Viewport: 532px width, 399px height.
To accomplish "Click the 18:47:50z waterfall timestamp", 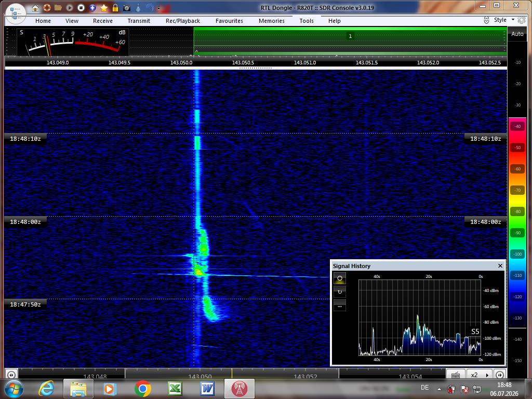I will 25,304.
